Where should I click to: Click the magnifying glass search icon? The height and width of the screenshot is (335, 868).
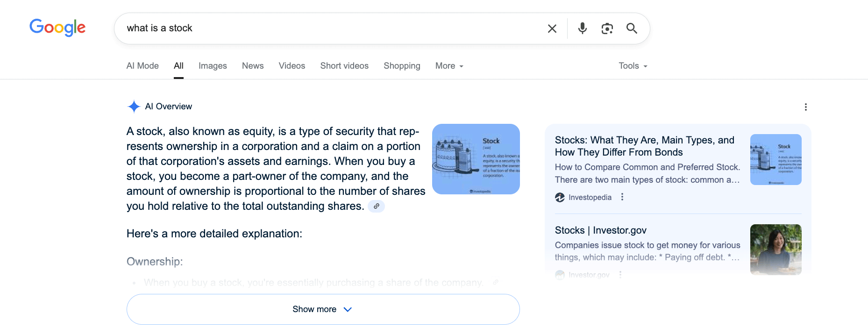(x=632, y=29)
